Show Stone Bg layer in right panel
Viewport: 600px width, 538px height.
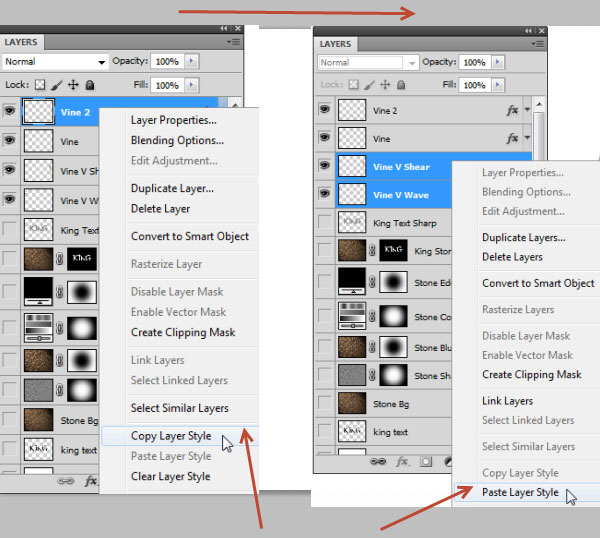[324, 403]
